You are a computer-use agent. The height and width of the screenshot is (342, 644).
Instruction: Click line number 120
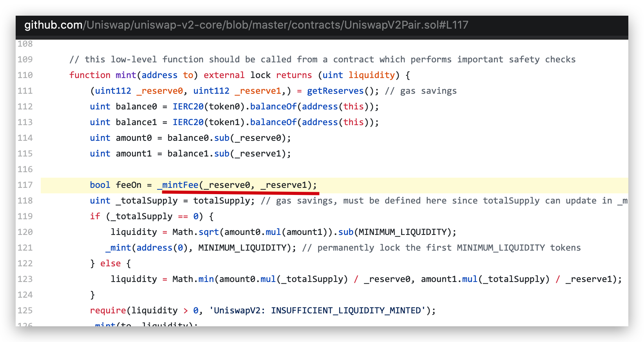click(25, 232)
